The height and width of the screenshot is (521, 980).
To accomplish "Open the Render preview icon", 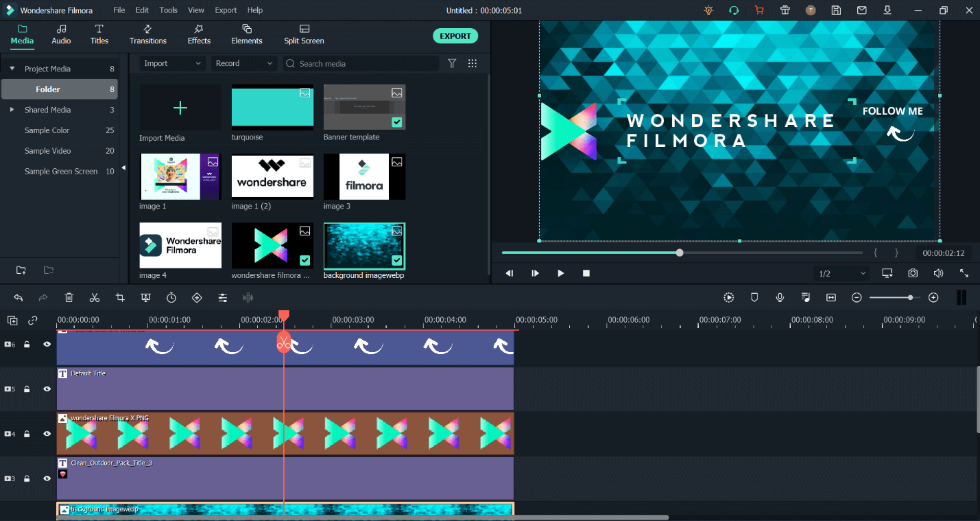I will tap(729, 297).
